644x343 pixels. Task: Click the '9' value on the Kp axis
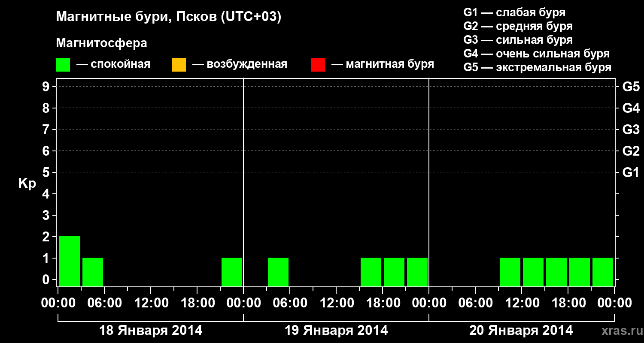(47, 87)
